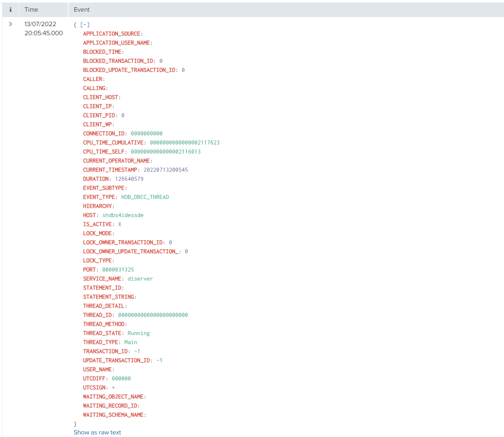Select CPU_TIME_SELF value ending in 2116013
The width and height of the screenshot is (504, 437).
point(165,152)
